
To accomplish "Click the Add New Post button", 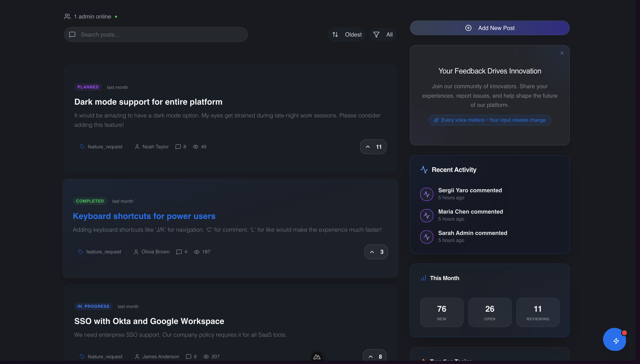I will pyautogui.click(x=489, y=28).
